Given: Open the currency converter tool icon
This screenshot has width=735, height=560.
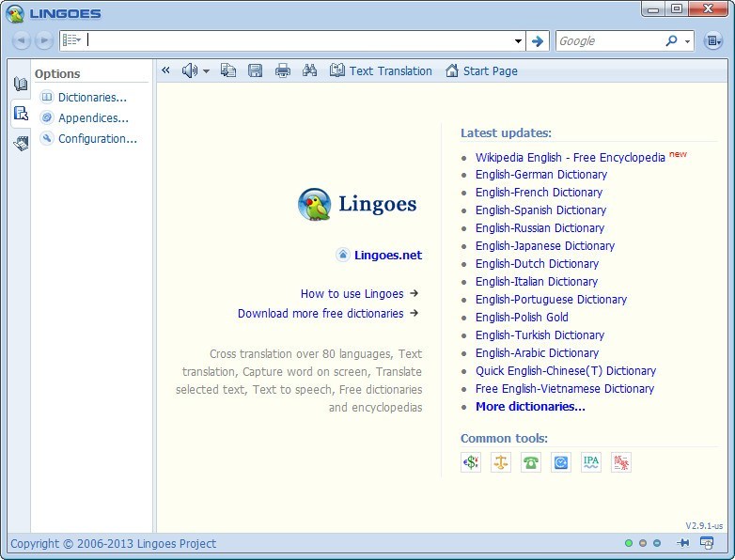Looking at the screenshot, I should [x=471, y=462].
